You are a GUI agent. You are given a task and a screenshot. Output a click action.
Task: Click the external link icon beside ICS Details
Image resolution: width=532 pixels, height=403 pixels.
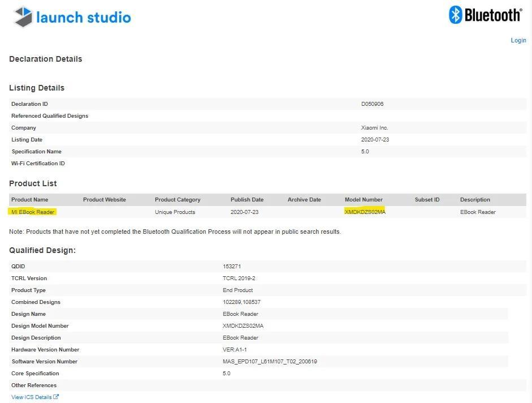tap(56, 397)
